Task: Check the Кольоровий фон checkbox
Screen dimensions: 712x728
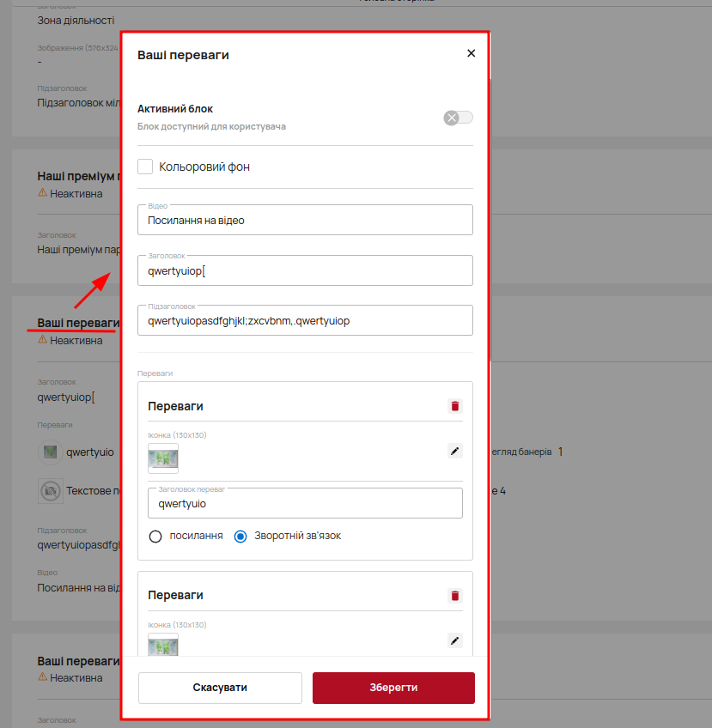Action: click(145, 167)
